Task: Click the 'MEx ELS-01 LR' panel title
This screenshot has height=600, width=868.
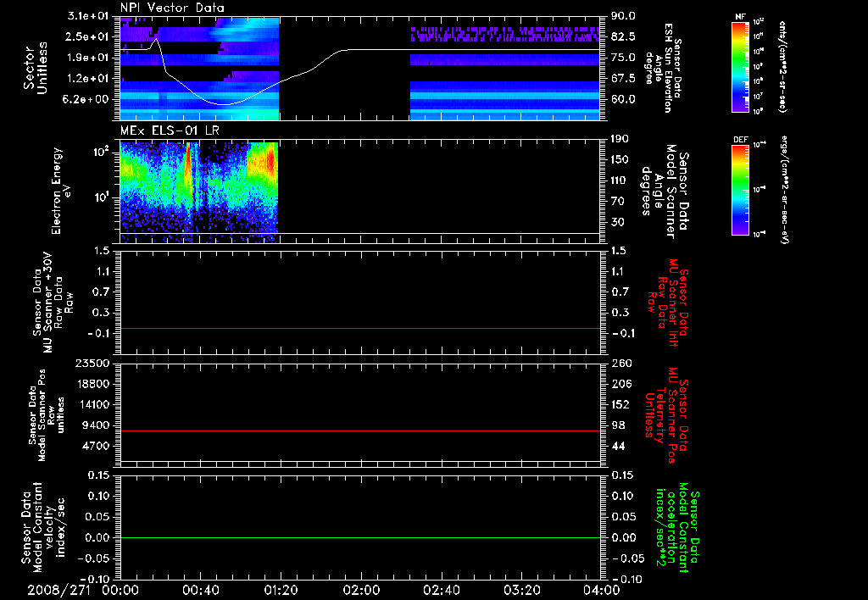Action: (170, 131)
